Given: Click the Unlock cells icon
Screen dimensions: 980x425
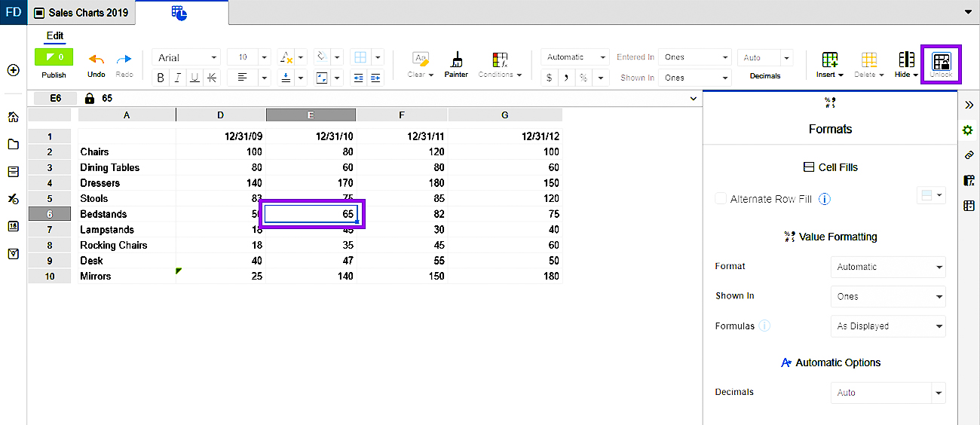Looking at the screenshot, I should tap(942, 64).
